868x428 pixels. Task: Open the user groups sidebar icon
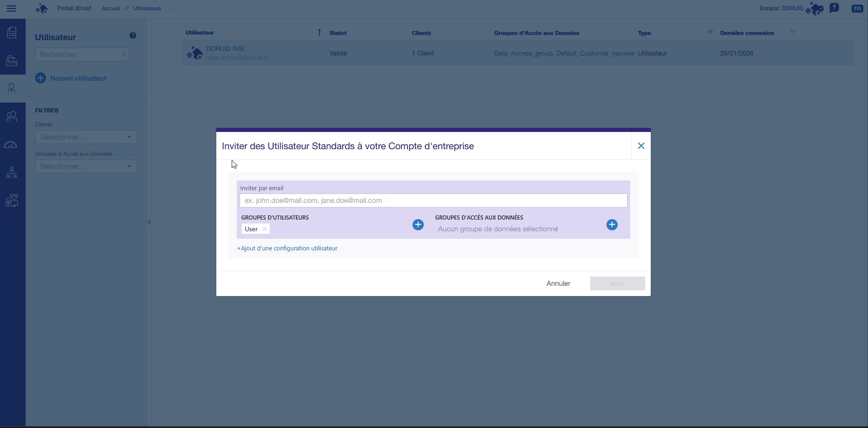coord(12,117)
